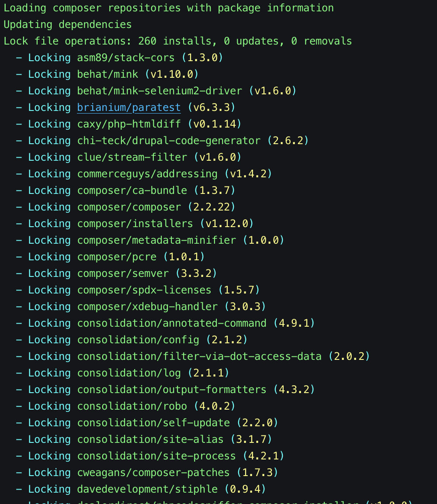Screen dimensions: 437x504
Task: Click the commerceguys/addressing package name
Action: coord(147,173)
